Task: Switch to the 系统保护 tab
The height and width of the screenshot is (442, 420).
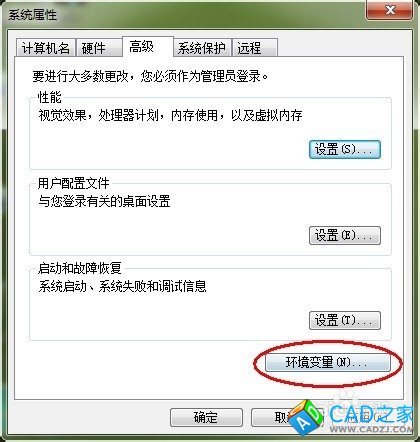Action: coord(203,48)
